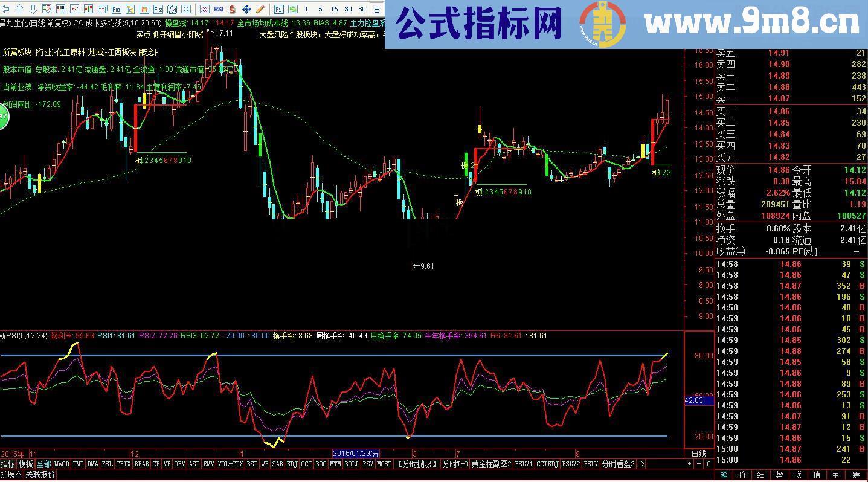The image size is (868, 482).
Task: Open the financial data F12 icon
Action: pos(157,9)
